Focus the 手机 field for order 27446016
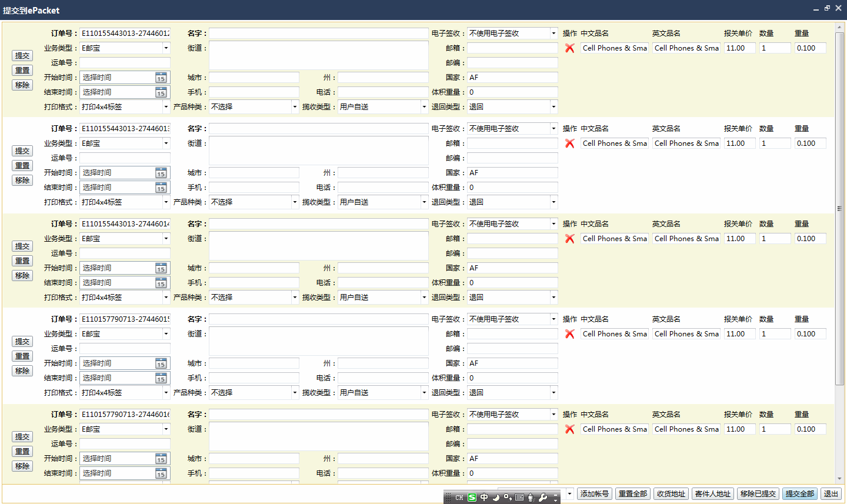847x504 pixels. point(254,473)
